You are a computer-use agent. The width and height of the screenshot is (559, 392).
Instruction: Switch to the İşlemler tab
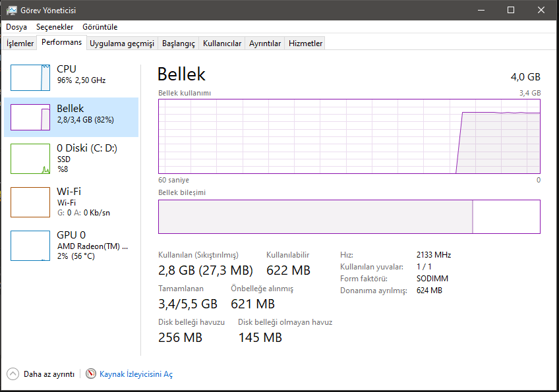point(20,43)
